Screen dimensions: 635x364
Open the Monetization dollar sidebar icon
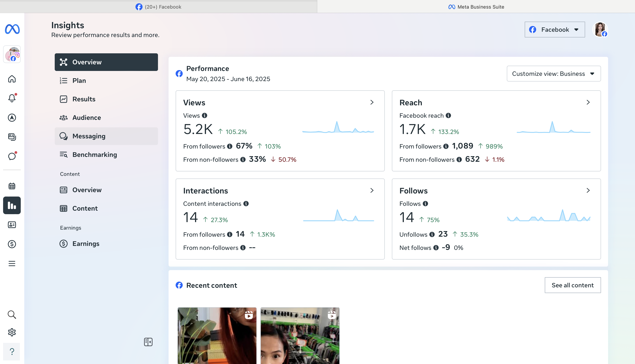tap(12, 244)
